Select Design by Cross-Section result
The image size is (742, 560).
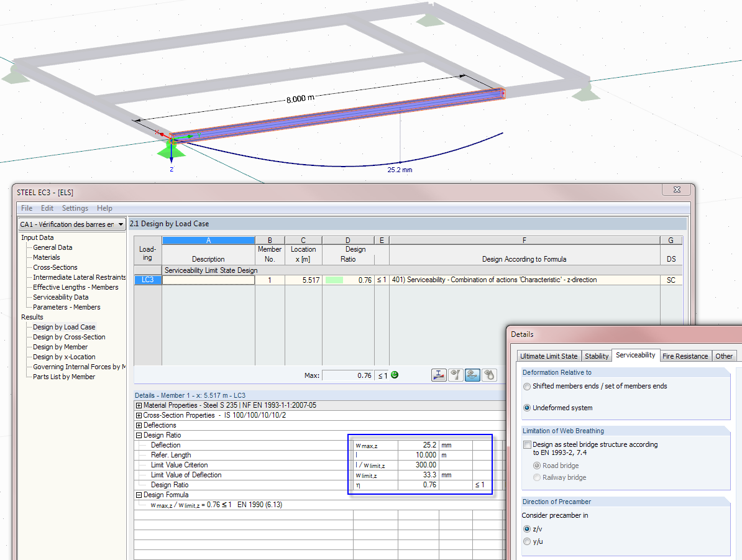(x=69, y=337)
